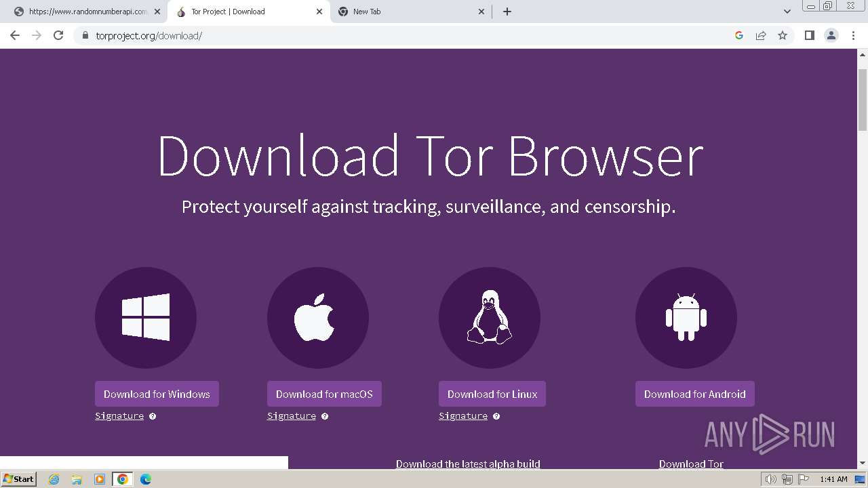Launch Internet Explorer from taskbar

click(54, 479)
